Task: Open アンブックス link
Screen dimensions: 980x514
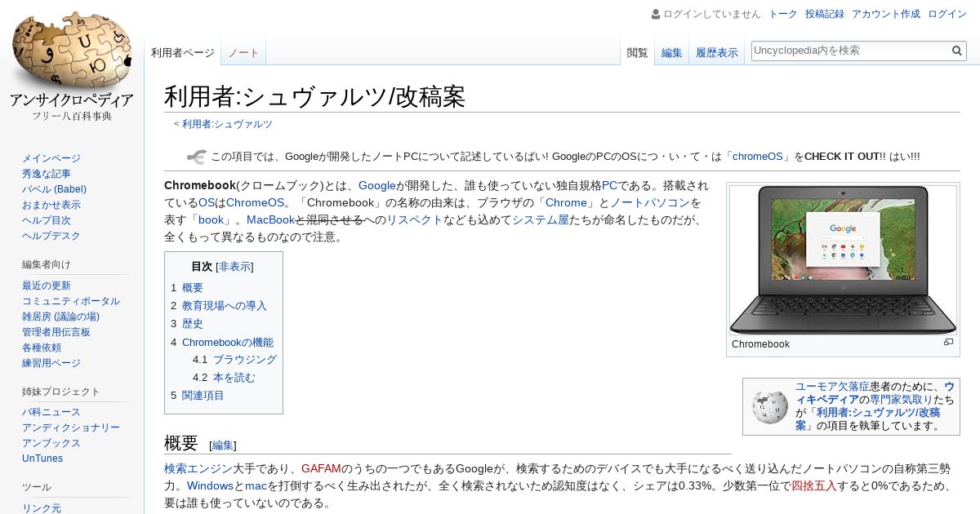Action: (51, 443)
